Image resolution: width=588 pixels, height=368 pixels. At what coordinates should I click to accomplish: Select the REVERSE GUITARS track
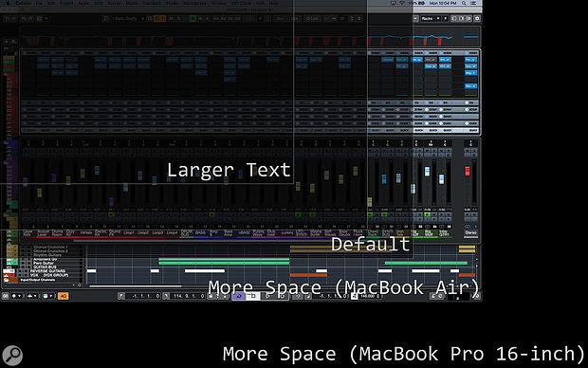[47, 271]
